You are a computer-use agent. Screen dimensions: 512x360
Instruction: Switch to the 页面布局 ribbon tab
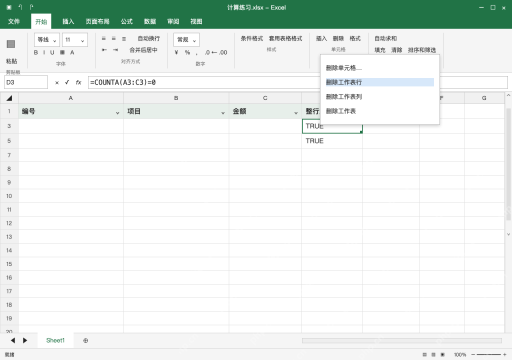click(97, 21)
